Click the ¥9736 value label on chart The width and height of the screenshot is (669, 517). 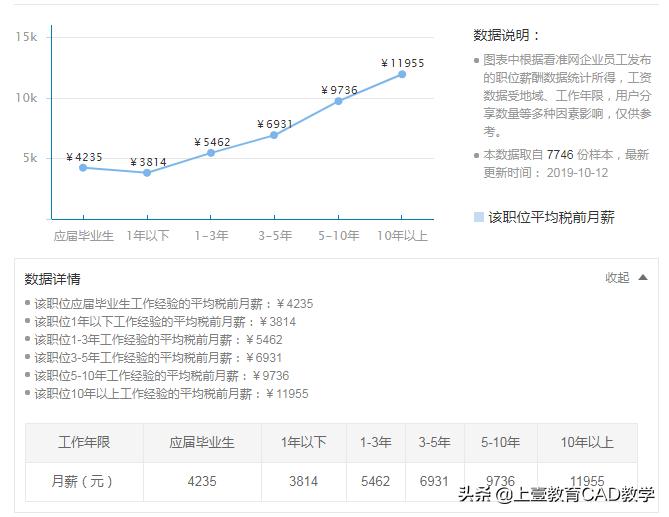pos(339,90)
